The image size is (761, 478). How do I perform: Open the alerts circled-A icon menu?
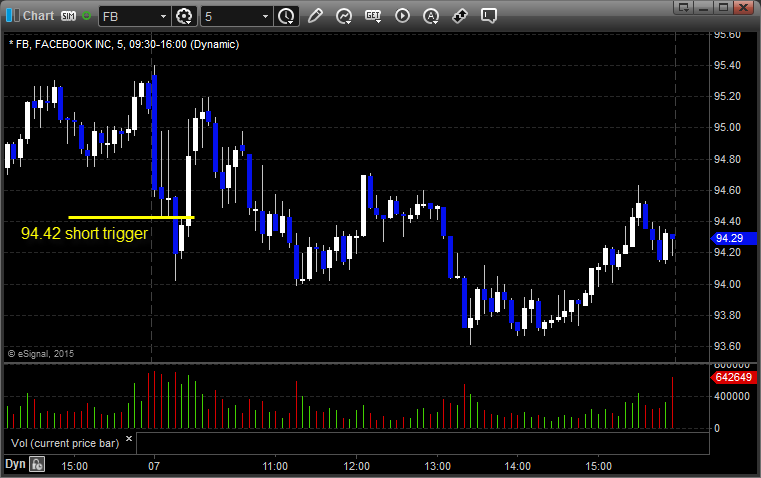tap(430, 16)
